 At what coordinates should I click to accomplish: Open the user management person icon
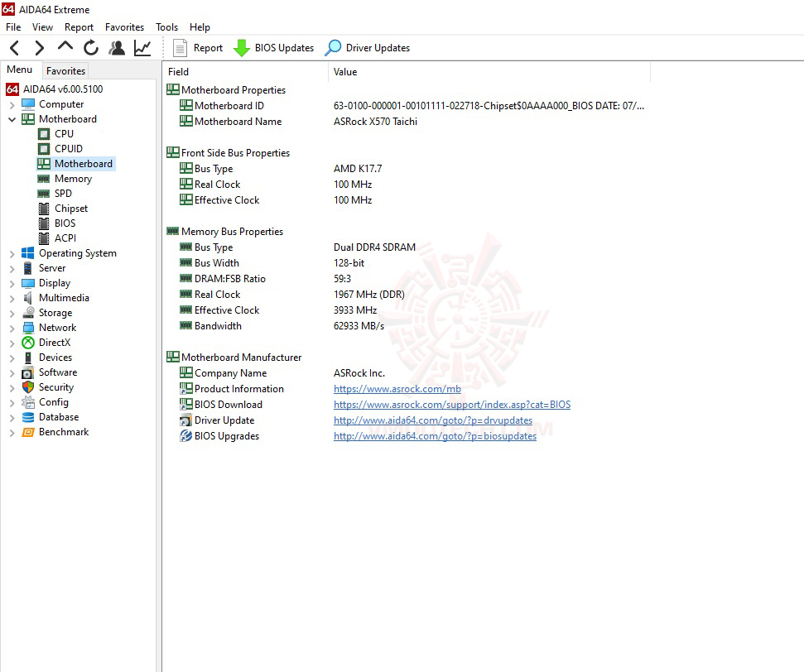pos(117,48)
